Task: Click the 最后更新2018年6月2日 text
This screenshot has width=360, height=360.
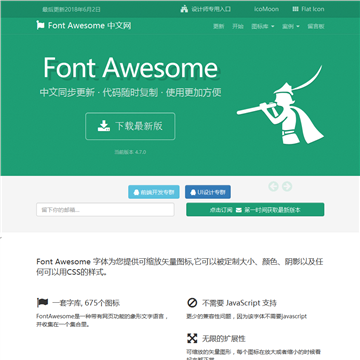Action: [71, 9]
